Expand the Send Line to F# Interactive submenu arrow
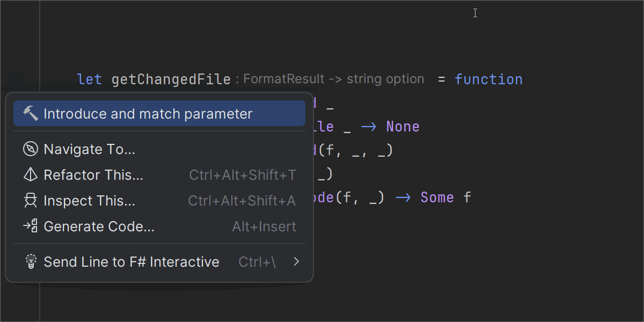Image resolution: width=644 pixels, height=322 pixels. click(x=296, y=262)
